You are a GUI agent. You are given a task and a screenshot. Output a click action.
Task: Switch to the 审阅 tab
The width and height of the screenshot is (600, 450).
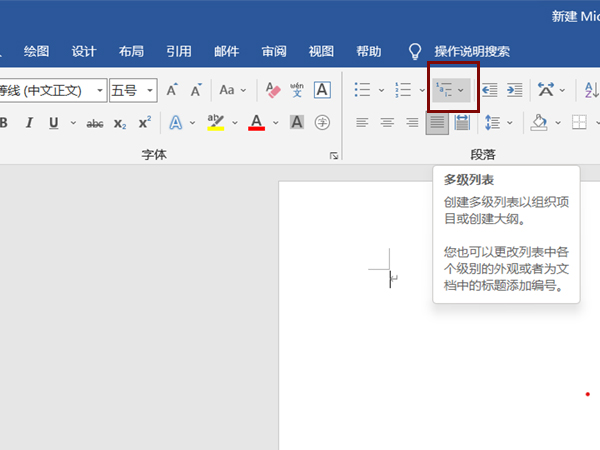click(x=275, y=51)
